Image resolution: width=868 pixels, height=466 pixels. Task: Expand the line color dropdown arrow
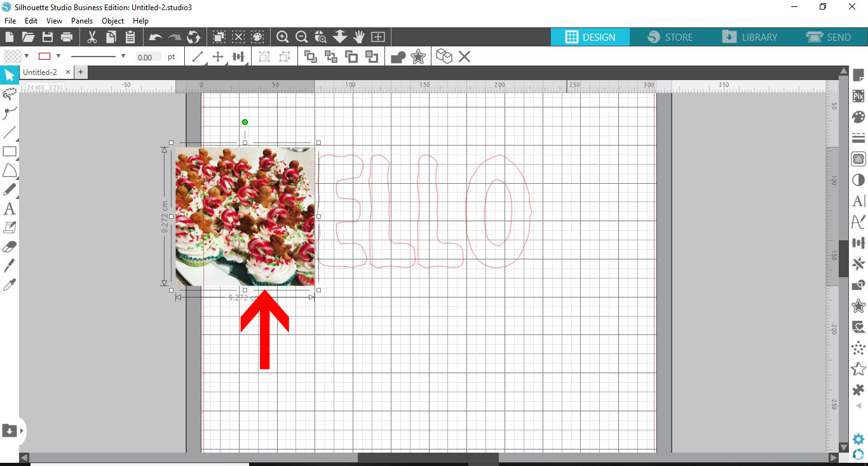click(x=58, y=56)
